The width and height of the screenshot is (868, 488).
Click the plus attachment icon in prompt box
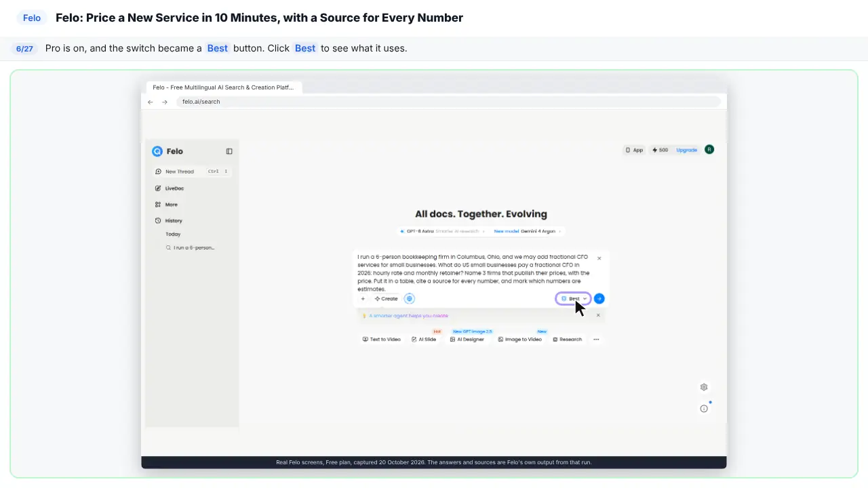(x=363, y=298)
